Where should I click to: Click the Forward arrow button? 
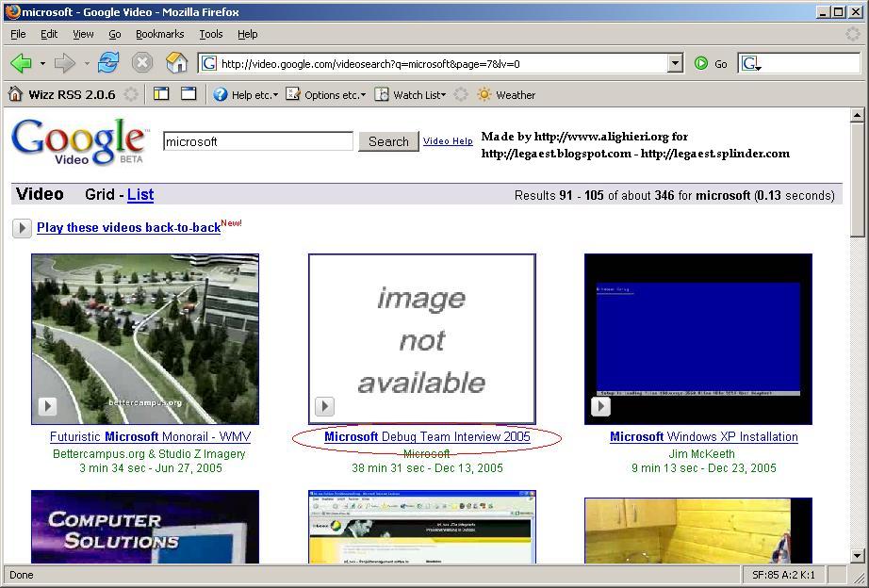[x=65, y=63]
